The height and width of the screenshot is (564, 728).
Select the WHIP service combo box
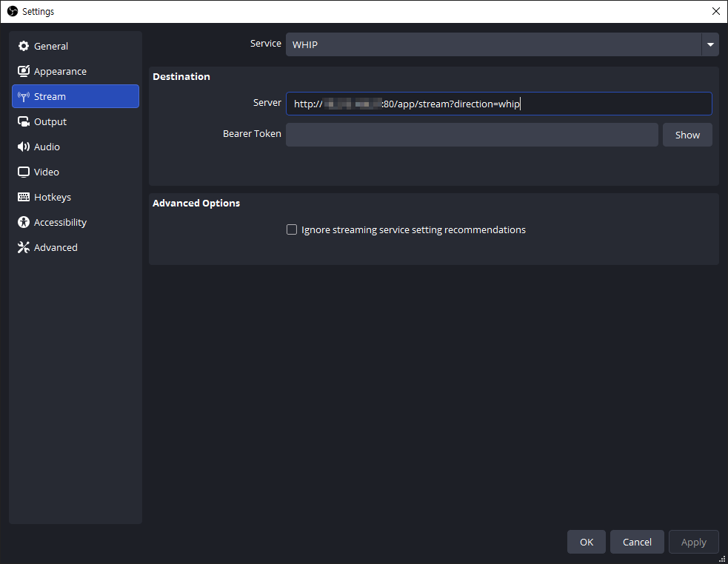pyautogui.click(x=493, y=44)
